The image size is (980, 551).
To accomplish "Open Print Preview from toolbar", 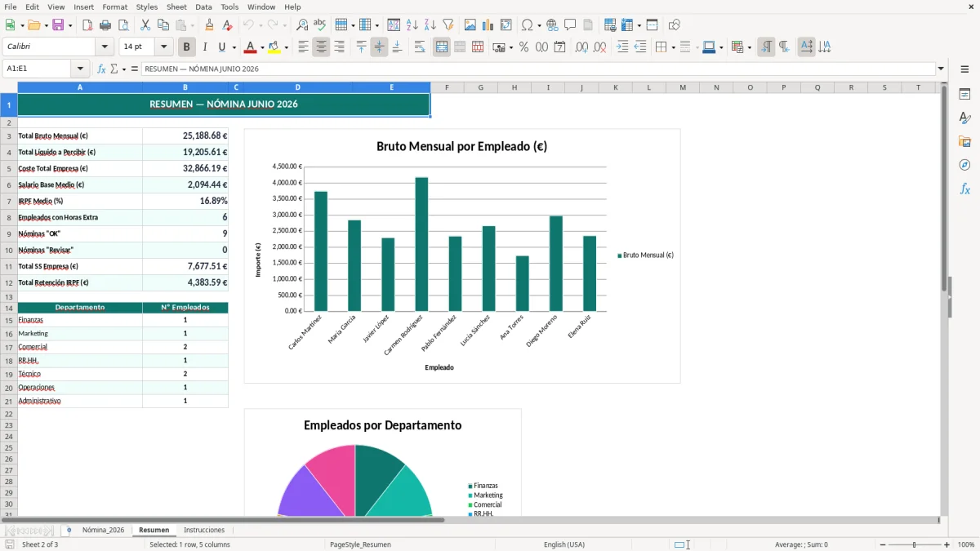I will tap(123, 25).
